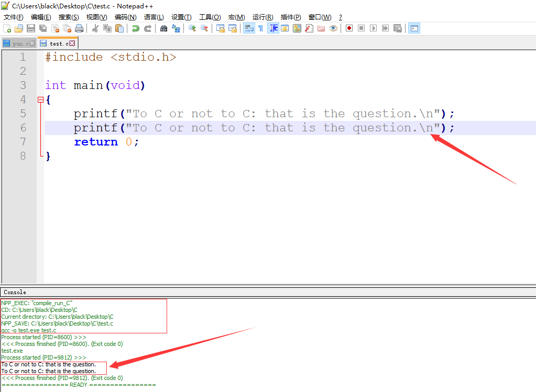
Task: Open the 文件(F) menu
Action: click(x=14, y=17)
